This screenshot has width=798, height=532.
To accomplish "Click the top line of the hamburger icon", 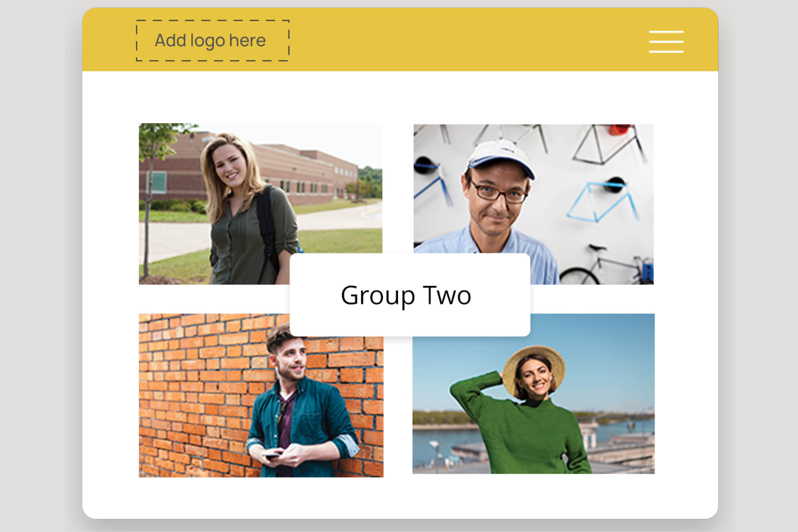I will pyautogui.click(x=666, y=31).
